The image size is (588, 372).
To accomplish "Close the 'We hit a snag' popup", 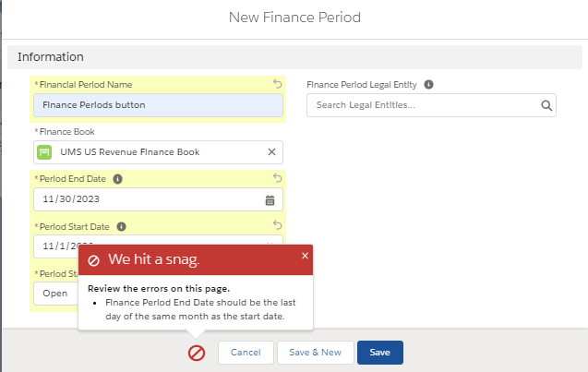I will [306, 256].
